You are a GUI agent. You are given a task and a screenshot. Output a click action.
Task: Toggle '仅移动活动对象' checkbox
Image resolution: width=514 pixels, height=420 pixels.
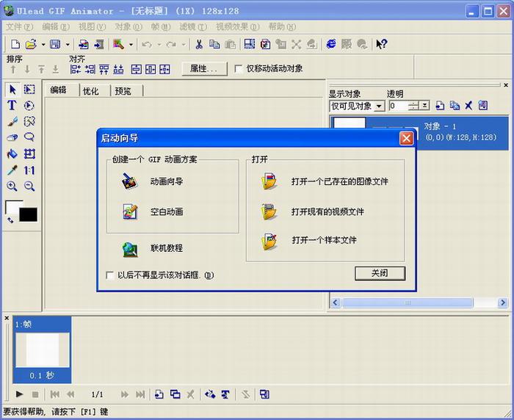pos(239,69)
